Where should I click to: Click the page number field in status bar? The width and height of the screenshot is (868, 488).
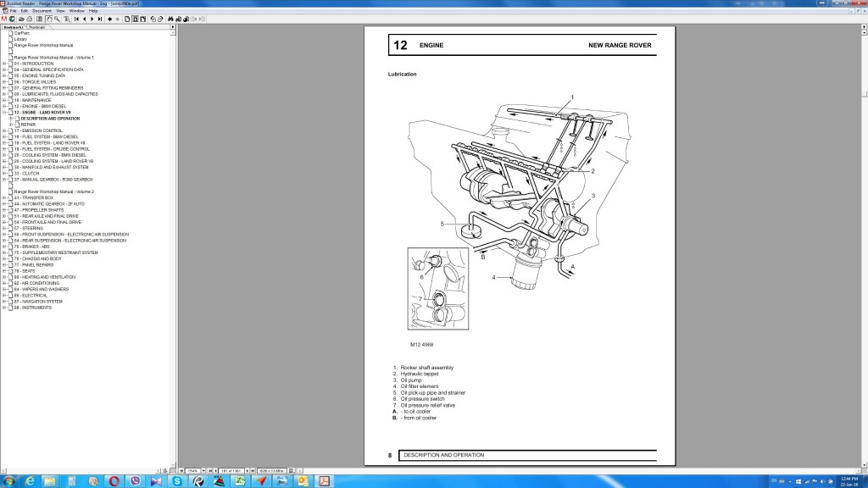coord(231,471)
